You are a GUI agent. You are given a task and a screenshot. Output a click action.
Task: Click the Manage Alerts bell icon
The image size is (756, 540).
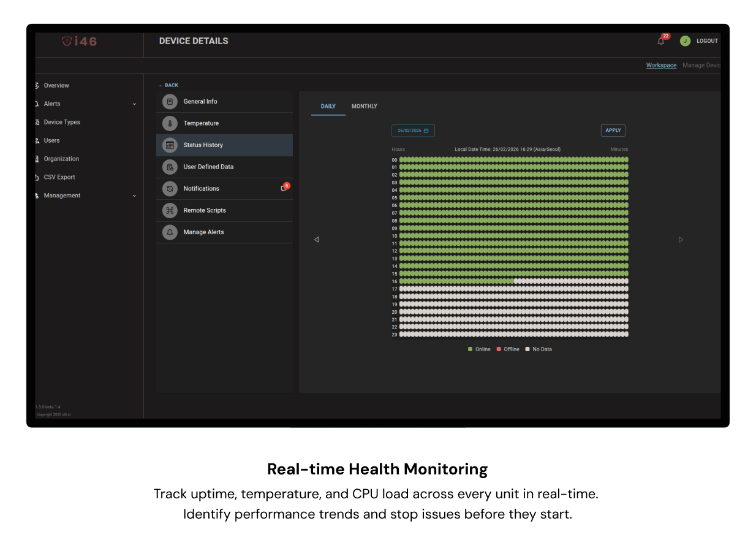click(x=170, y=232)
